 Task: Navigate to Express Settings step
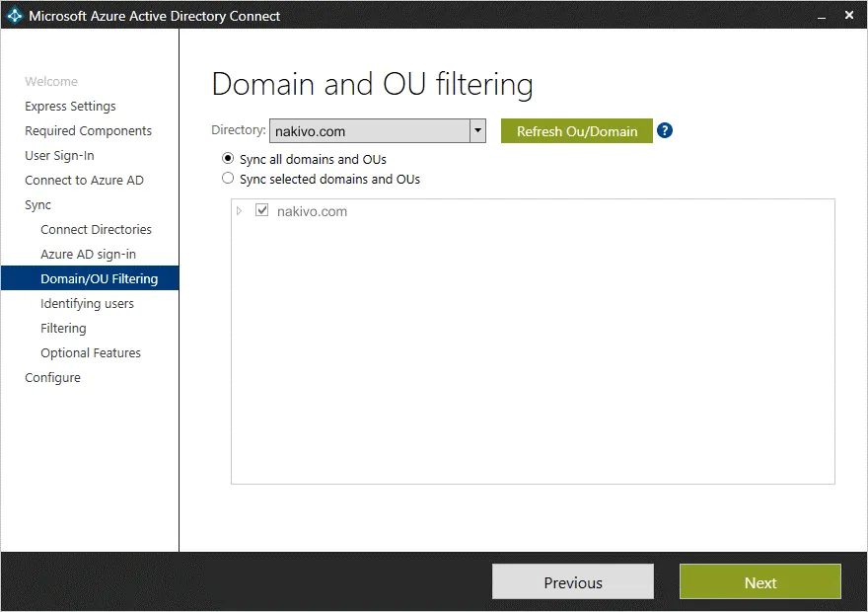coord(70,106)
